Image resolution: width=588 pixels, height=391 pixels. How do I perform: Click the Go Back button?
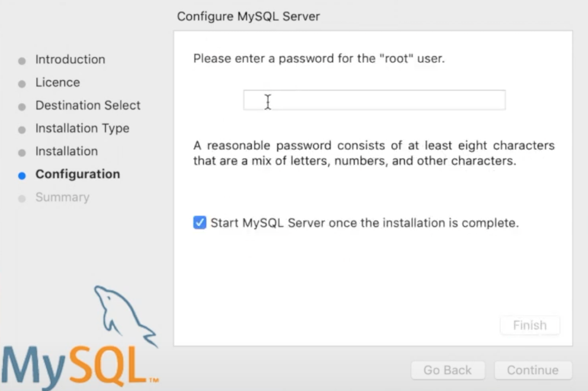(x=448, y=370)
